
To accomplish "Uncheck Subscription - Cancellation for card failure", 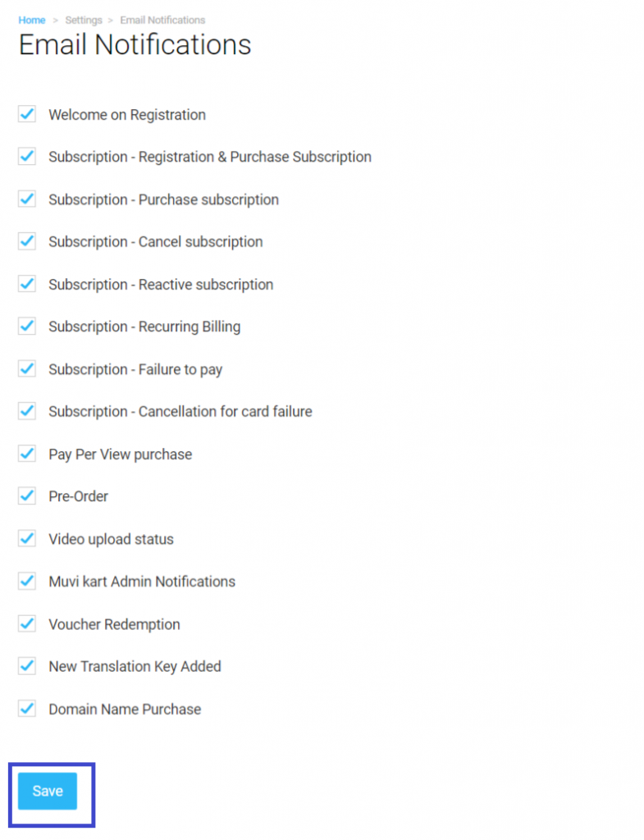I will 27,411.
